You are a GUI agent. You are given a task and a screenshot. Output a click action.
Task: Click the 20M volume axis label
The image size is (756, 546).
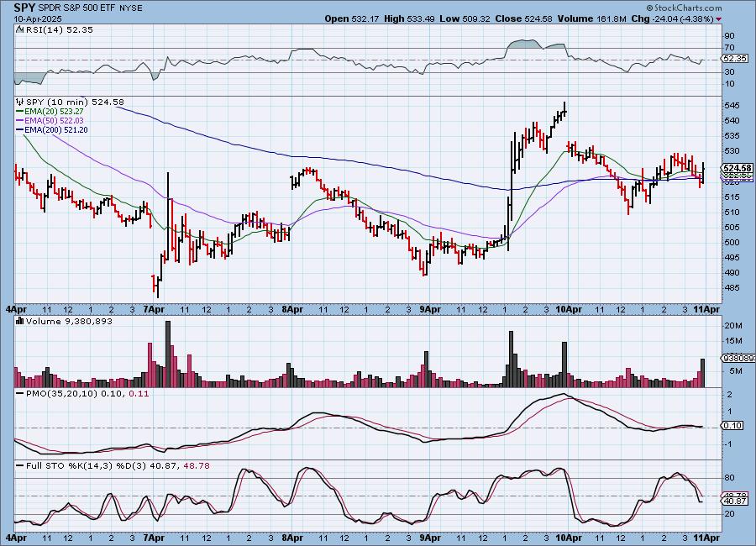coord(733,326)
